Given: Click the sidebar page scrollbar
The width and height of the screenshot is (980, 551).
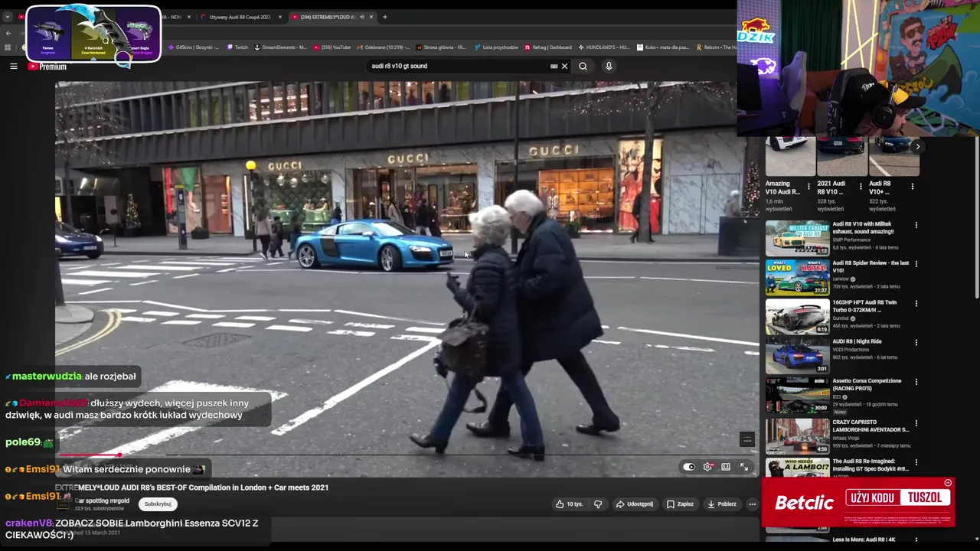Looking at the screenshot, I should click(976, 217).
